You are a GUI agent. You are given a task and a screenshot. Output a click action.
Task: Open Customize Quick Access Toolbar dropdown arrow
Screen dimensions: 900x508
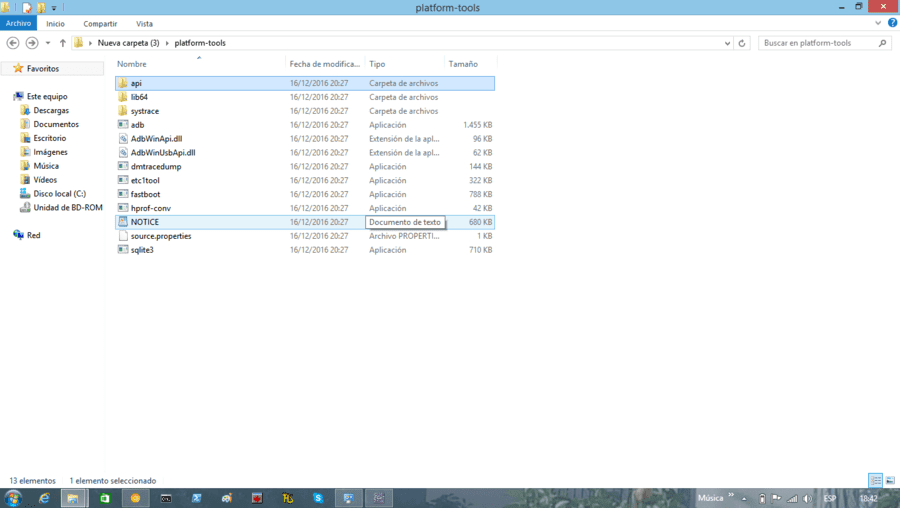[54, 8]
